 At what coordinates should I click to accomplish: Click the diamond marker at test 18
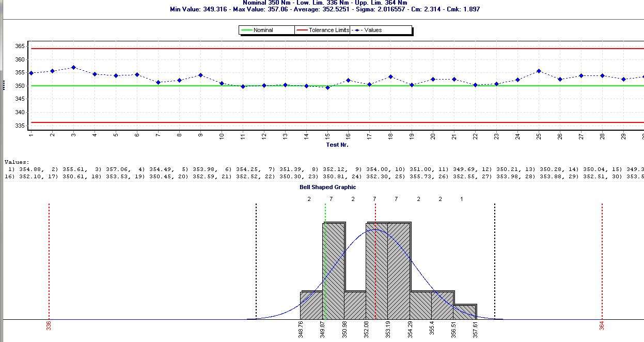390,76
